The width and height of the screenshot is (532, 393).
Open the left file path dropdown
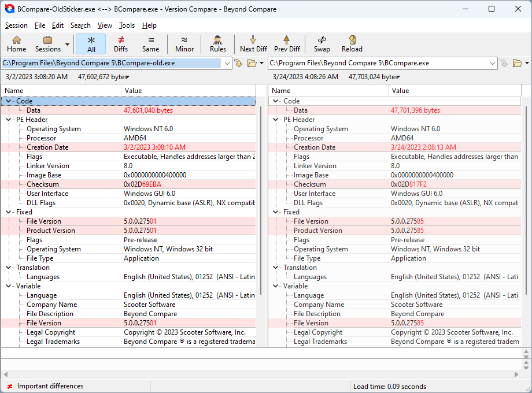(227, 64)
